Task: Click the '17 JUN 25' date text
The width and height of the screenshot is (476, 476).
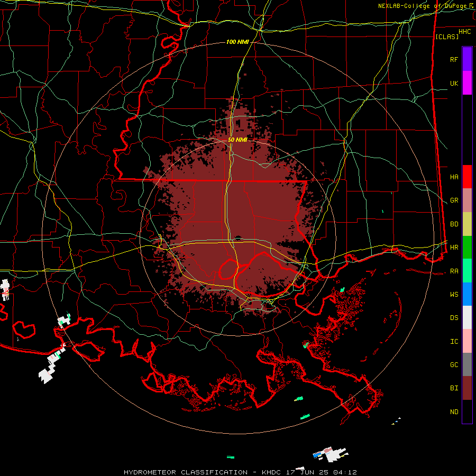Action: pos(307,472)
